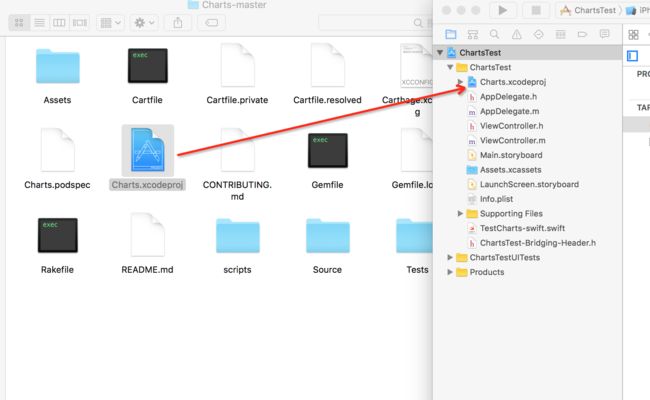Image resolution: width=650 pixels, height=400 pixels.
Task: Collapse the ChartsTest group folder
Action: pyautogui.click(x=450, y=67)
